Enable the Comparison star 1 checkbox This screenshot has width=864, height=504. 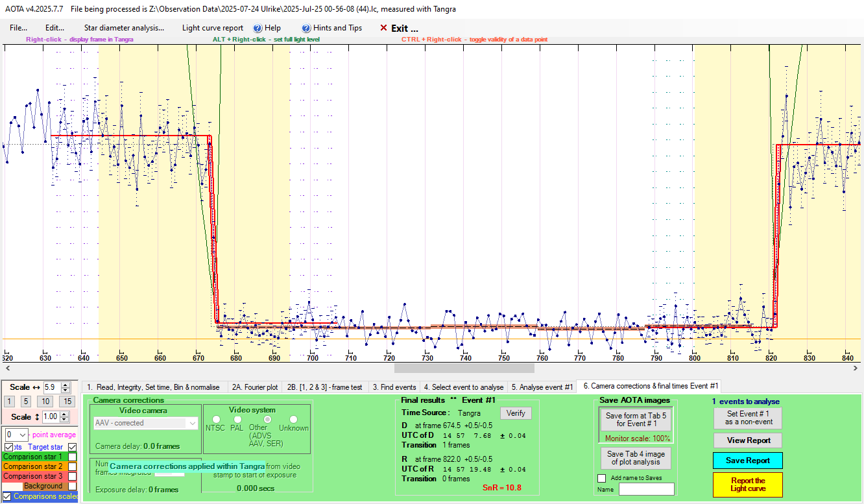tap(73, 457)
